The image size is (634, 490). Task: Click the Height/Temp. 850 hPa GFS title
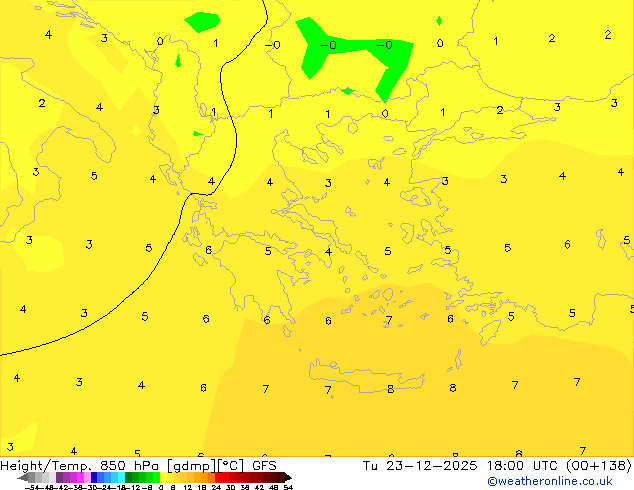coord(138,466)
